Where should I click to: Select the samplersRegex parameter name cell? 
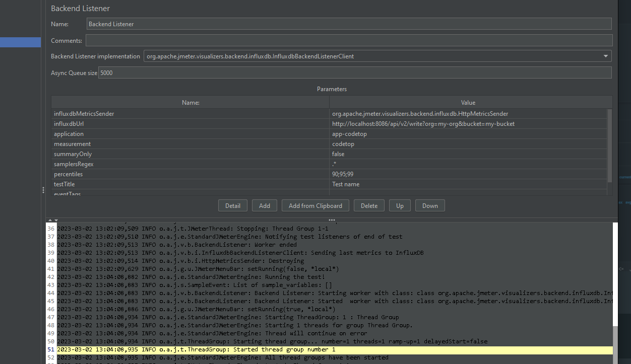(190, 164)
